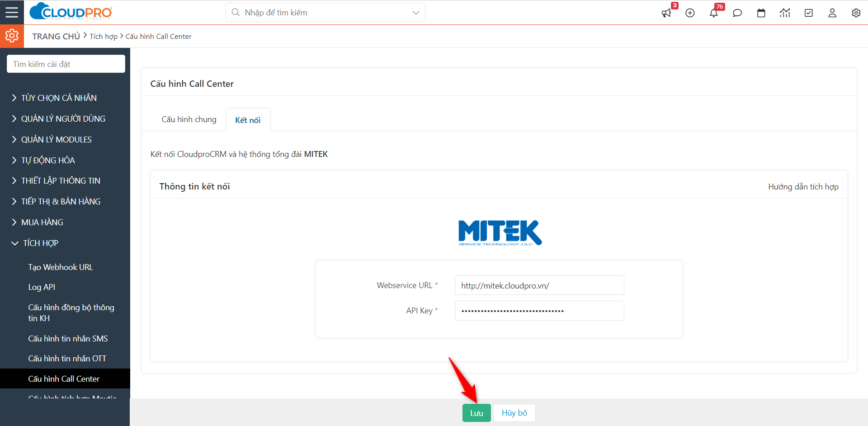This screenshot has width=868, height=426.
Task: Open the top-right settings gear
Action: click(856, 13)
